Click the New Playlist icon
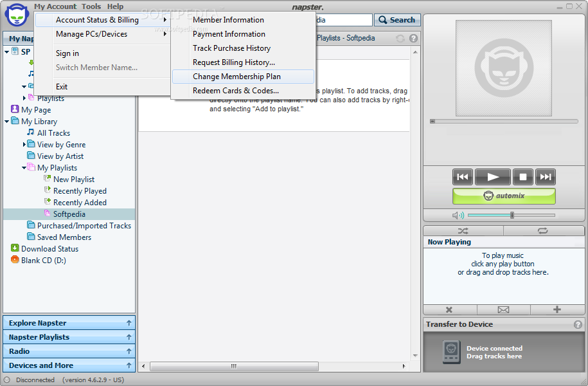Image resolution: width=588 pixels, height=386 pixels. click(x=48, y=178)
